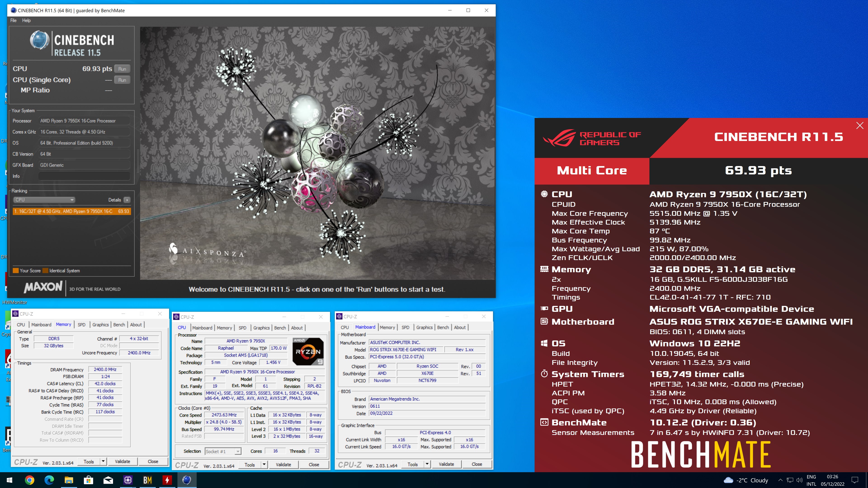The image size is (868, 488).
Task: Open Tools dropdown arrow in CPU-Z Mainboard window
Action: [427, 464]
